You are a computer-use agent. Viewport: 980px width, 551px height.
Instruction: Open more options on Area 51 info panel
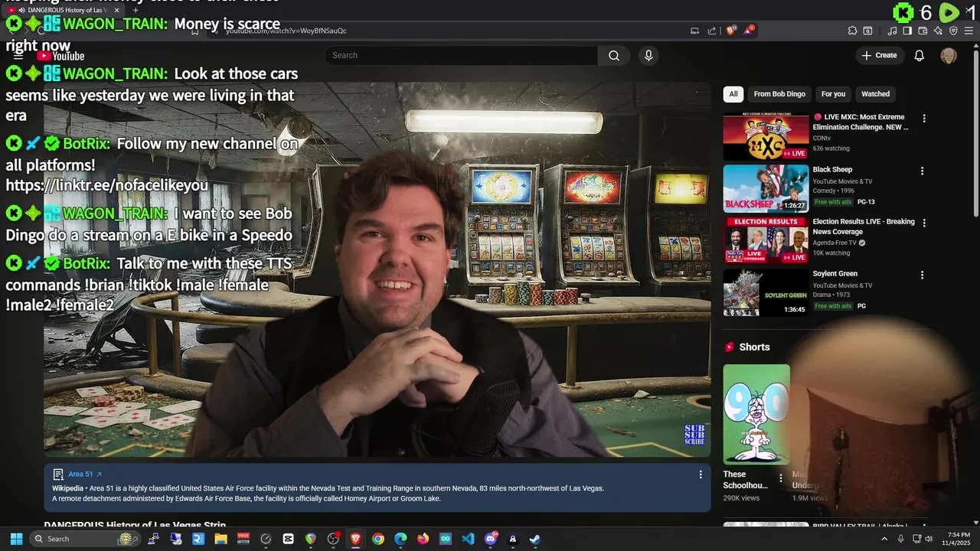(x=700, y=474)
